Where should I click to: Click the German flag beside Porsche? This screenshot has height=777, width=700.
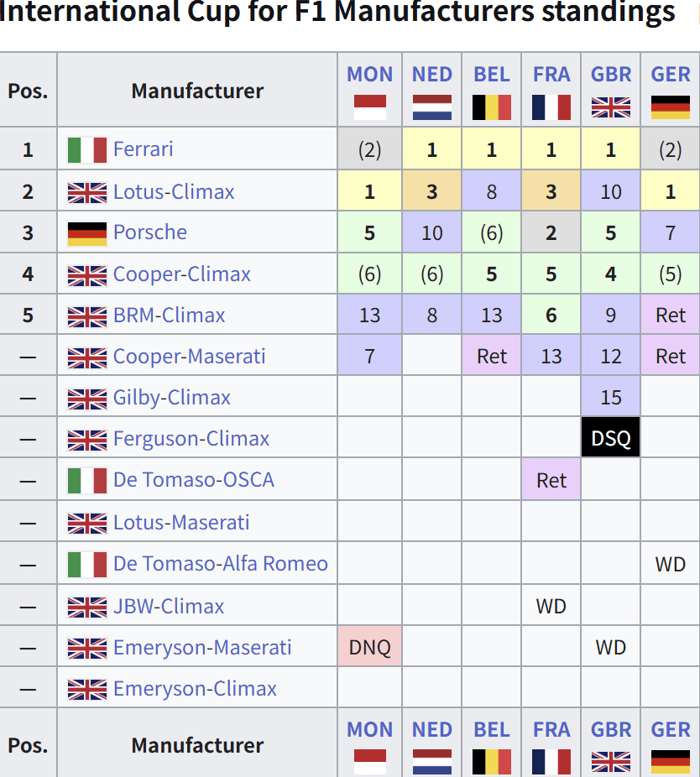pyautogui.click(x=87, y=234)
